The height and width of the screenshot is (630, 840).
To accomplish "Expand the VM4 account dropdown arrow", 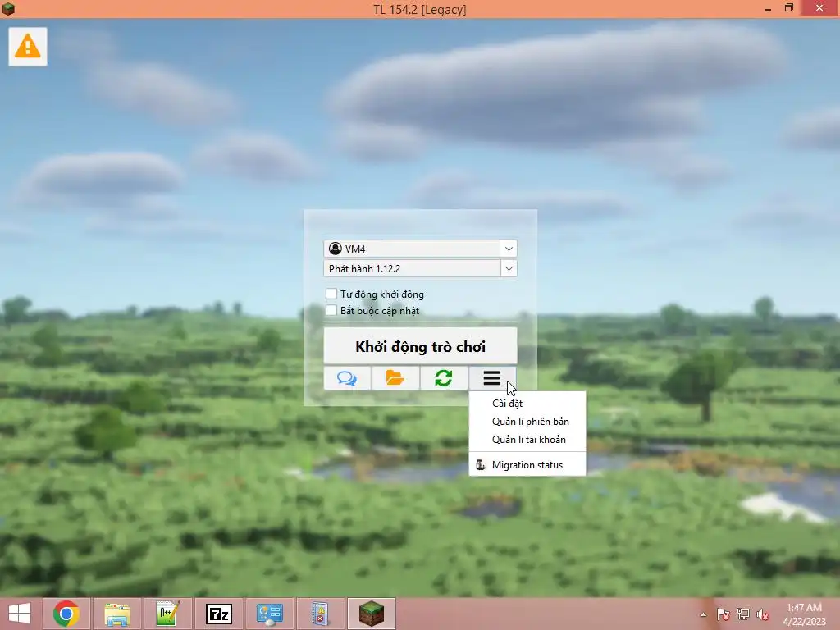I will coord(509,249).
